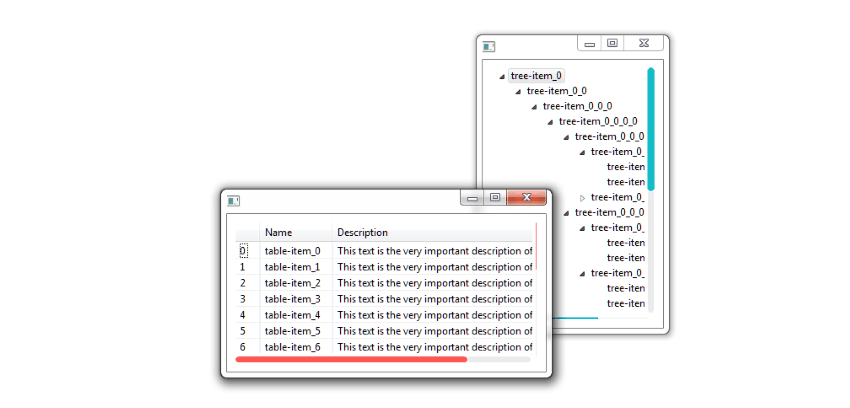Click the tree window's title bar app icon
Viewport: 850px width, 408px height.
(x=489, y=47)
